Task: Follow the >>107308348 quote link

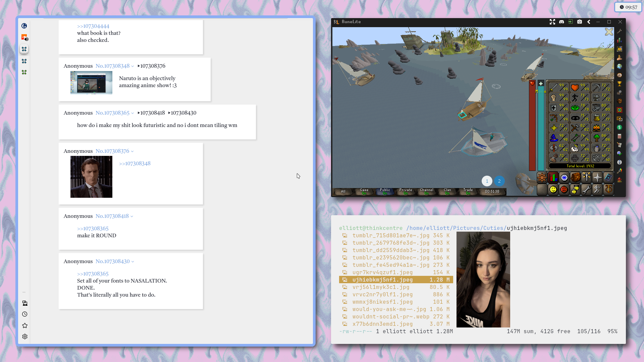Action: [x=135, y=164]
